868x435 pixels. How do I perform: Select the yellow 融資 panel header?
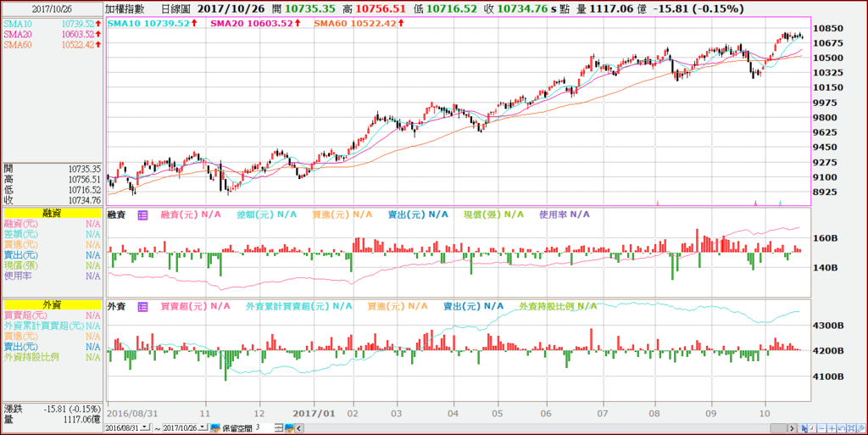click(x=53, y=213)
